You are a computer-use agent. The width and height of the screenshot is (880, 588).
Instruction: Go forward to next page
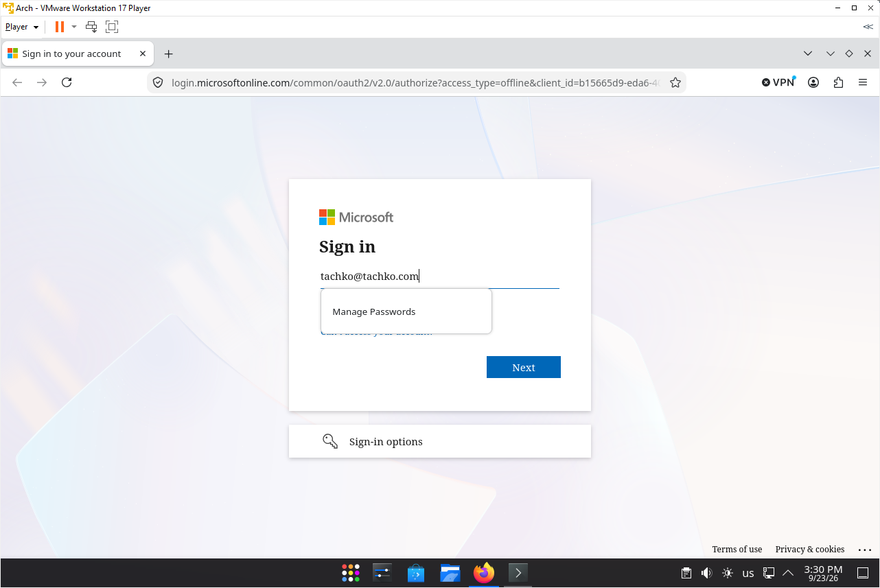click(x=43, y=82)
